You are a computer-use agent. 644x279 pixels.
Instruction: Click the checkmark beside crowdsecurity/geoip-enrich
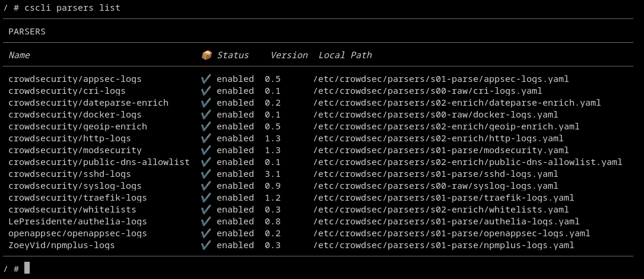206,126
